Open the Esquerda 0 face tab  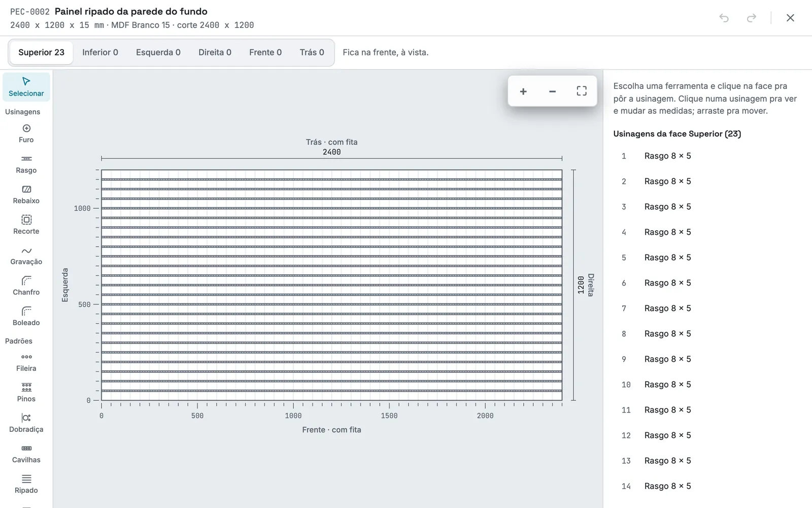pos(158,52)
